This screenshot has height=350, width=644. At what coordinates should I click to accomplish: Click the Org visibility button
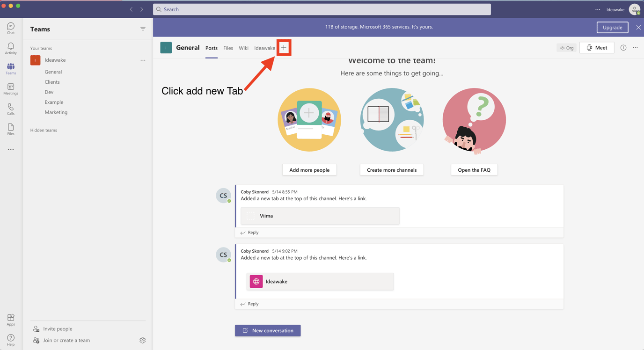point(567,48)
